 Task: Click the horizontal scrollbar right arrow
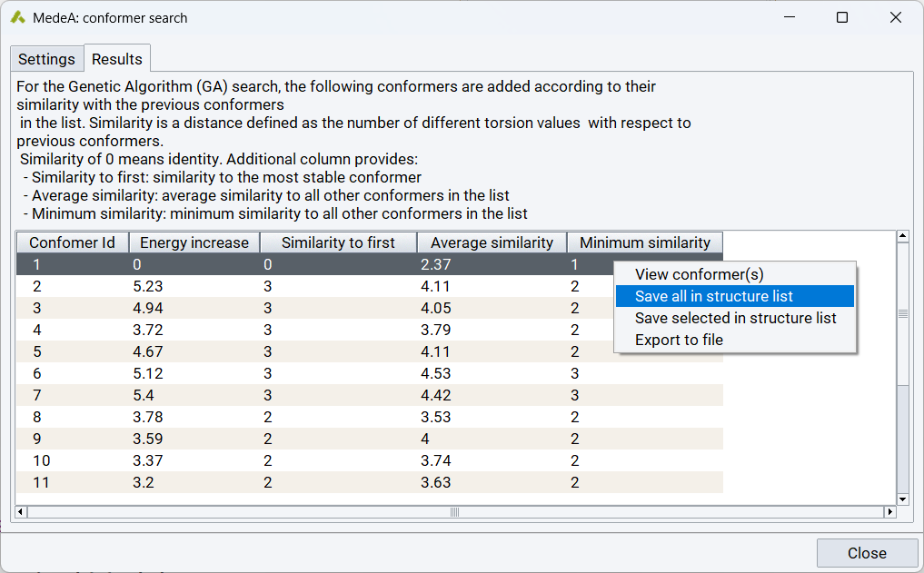pyautogui.click(x=890, y=512)
